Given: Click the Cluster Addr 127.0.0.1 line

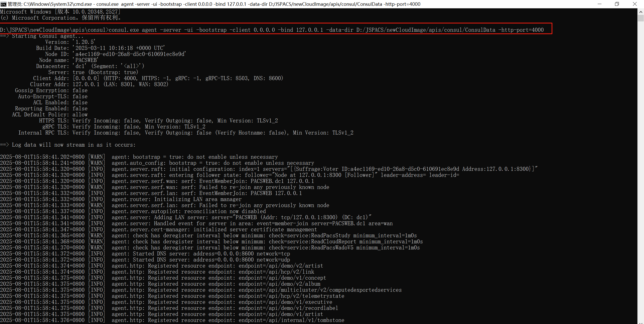Looking at the screenshot, I should tap(99, 84).
